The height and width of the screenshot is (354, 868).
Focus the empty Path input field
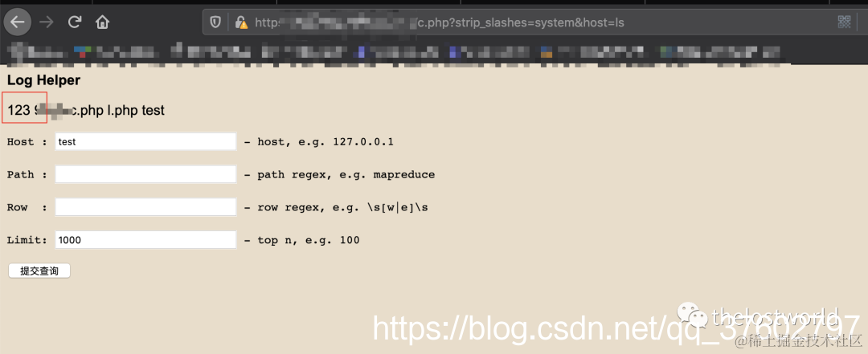146,174
